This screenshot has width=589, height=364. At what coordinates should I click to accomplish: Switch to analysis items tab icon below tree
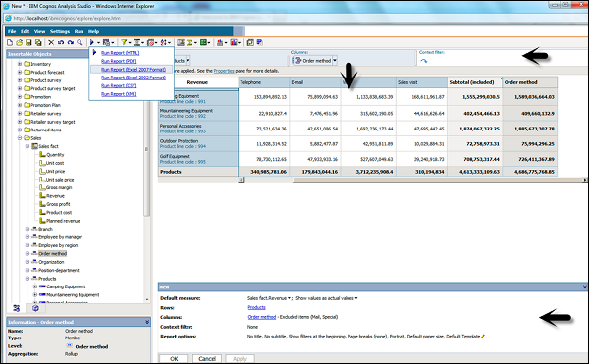35,308
